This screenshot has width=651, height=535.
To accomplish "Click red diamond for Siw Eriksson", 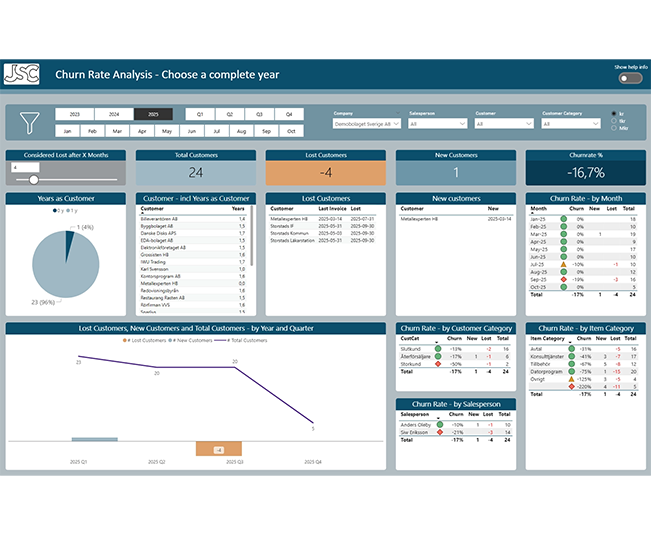I will [440, 432].
